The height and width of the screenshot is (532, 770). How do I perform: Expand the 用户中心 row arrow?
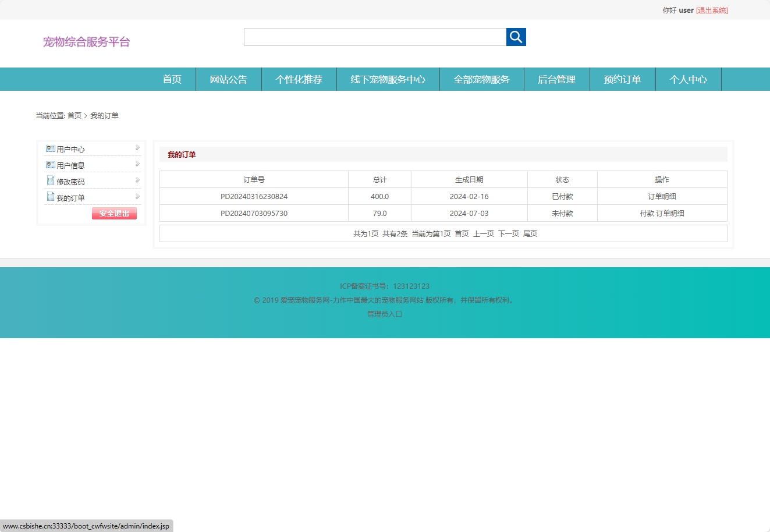[137, 148]
